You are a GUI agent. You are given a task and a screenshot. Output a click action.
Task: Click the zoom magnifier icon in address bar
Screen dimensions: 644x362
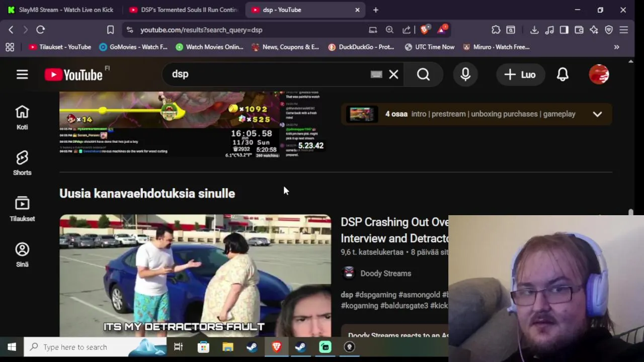pyautogui.click(x=389, y=30)
